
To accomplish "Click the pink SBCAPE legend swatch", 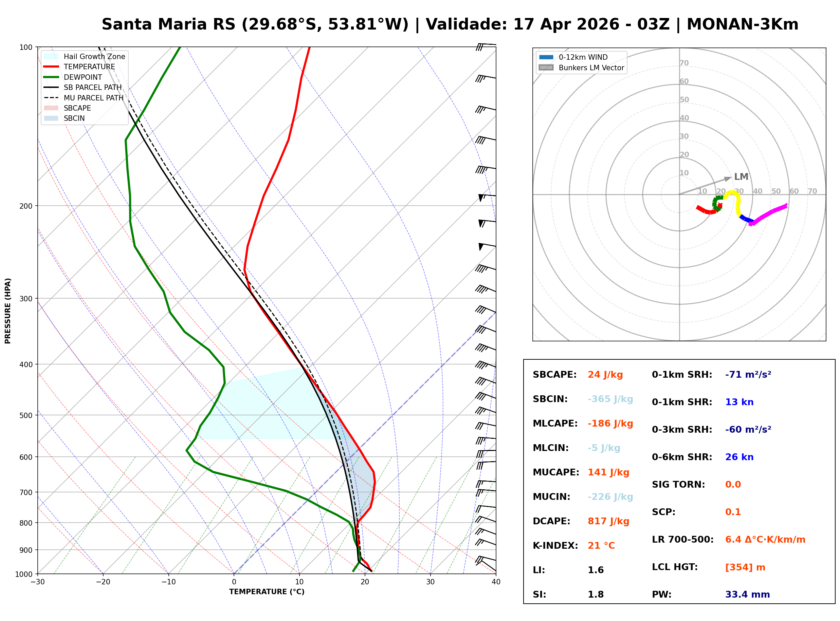I will tap(51, 108).
